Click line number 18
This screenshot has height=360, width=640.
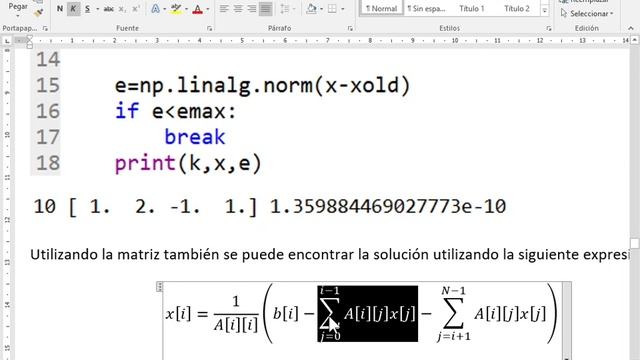(48, 163)
